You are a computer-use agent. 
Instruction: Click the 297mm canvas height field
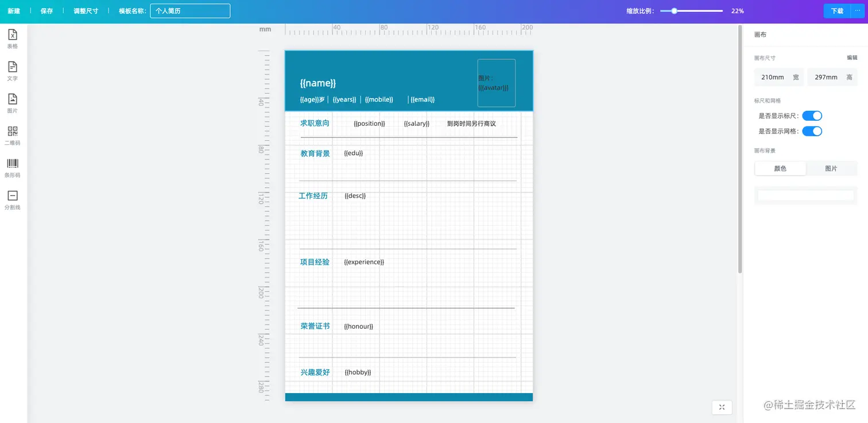(x=832, y=77)
